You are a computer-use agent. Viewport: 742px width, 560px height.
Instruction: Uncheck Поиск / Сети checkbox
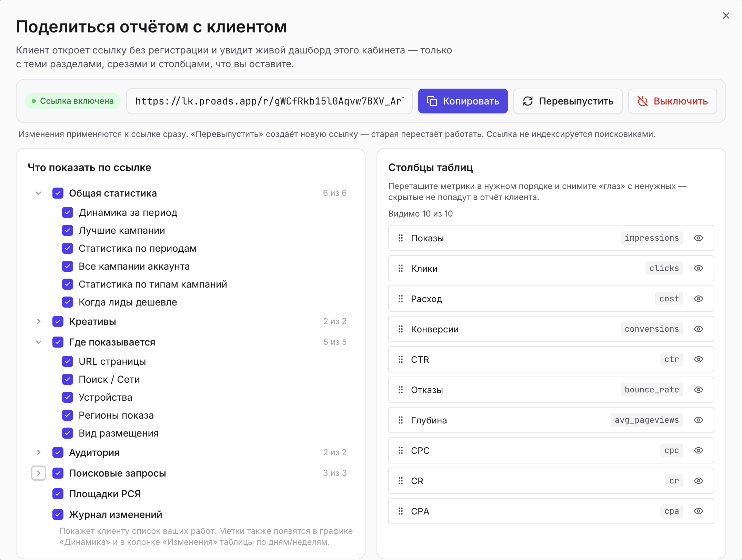(68, 379)
